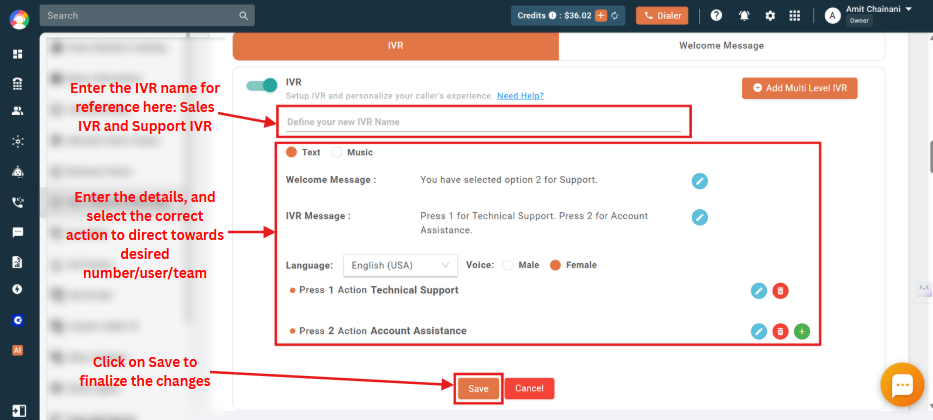
Task: Click the Dialer button
Action: tap(662, 16)
